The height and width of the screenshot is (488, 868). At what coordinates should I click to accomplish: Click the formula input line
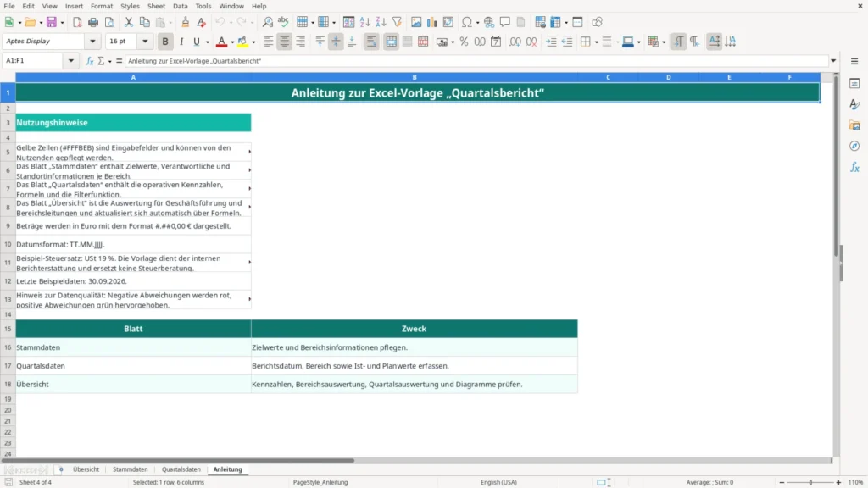(x=476, y=61)
